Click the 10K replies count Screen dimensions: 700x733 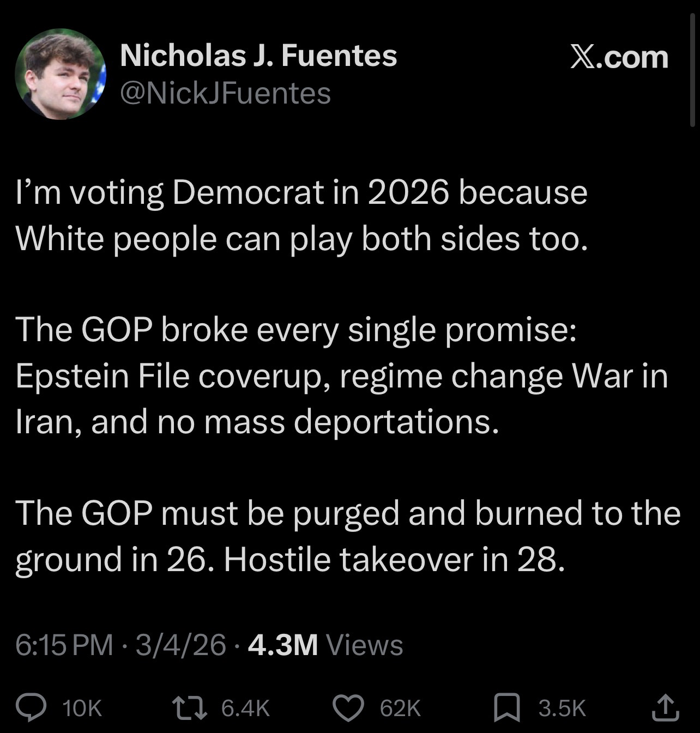point(82,708)
